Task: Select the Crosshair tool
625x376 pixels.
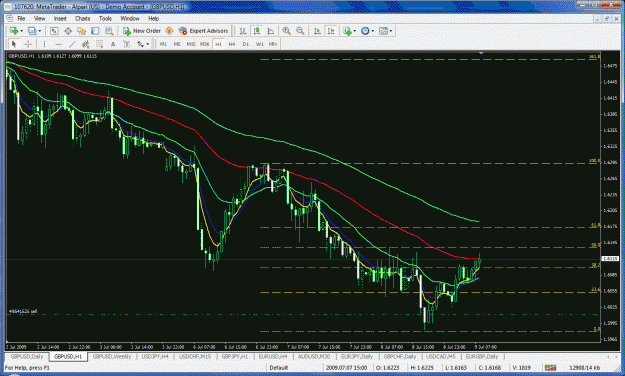Action: tap(28, 44)
